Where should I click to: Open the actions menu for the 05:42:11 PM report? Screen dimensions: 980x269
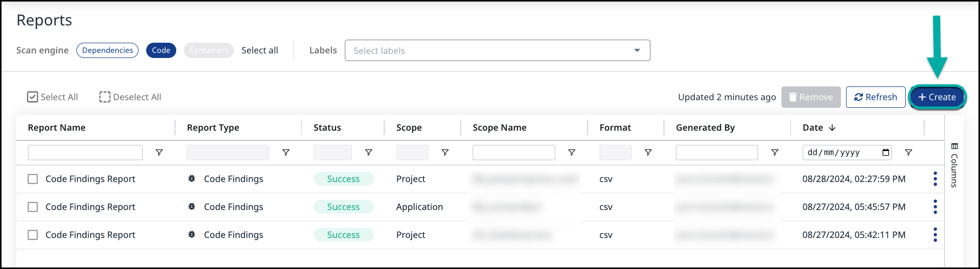click(935, 235)
